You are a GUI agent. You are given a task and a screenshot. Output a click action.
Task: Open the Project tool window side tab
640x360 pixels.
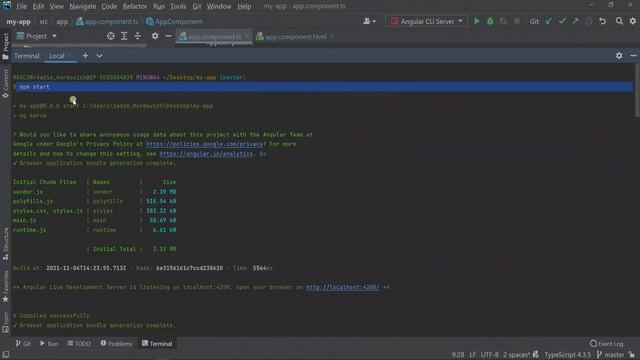[x=5, y=46]
